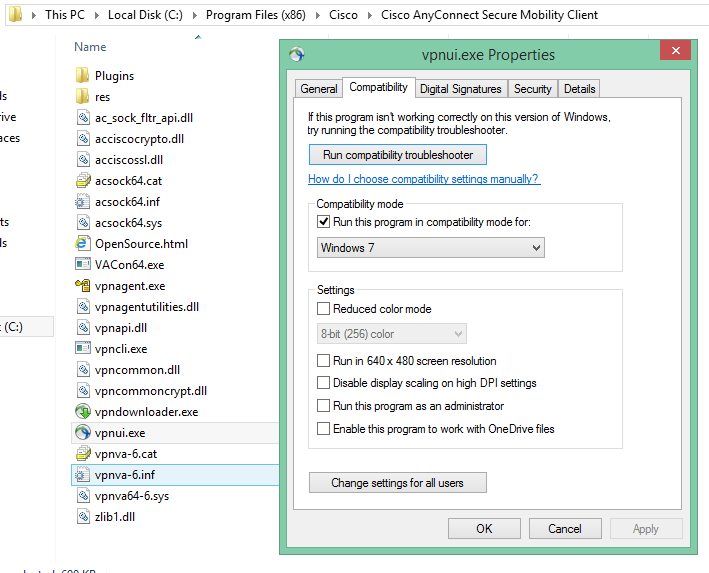Click the acciscocrypto.dll file icon
This screenshot has width=709, height=573.
coord(82,138)
